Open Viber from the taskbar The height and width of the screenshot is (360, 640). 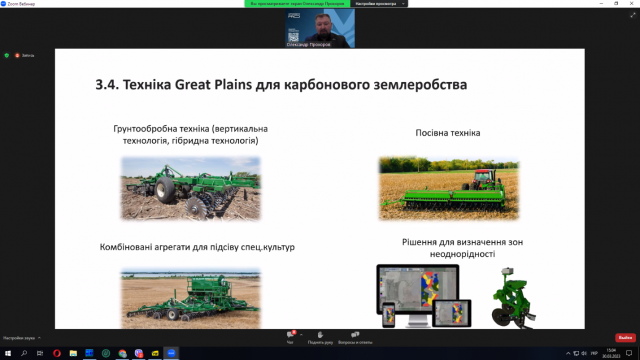139,353
